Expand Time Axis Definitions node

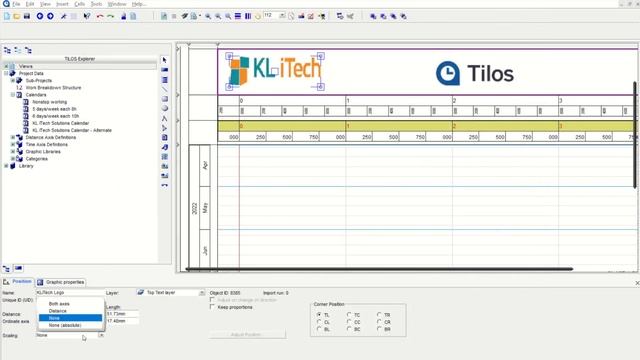(x=13, y=144)
